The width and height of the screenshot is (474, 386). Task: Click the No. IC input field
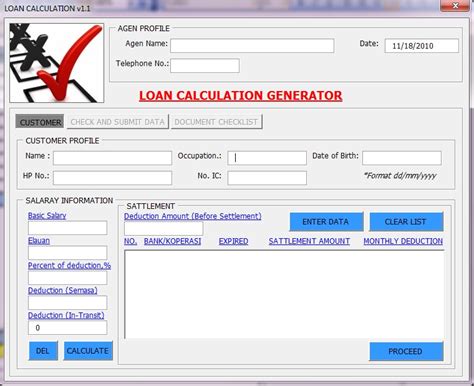click(x=267, y=178)
